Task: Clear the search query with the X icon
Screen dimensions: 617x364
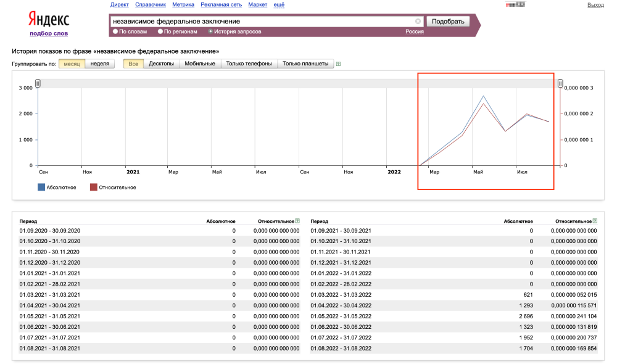Action: tap(418, 21)
